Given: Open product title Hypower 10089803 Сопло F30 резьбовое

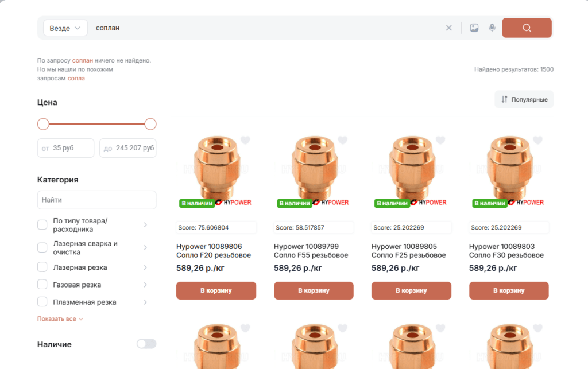Looking at the screenshot, I should point(506,251).
